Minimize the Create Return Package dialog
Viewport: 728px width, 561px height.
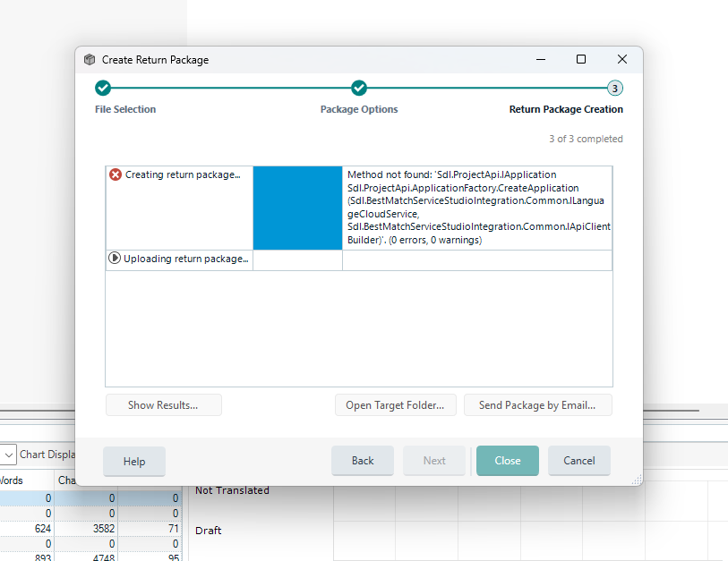[541, 60]
